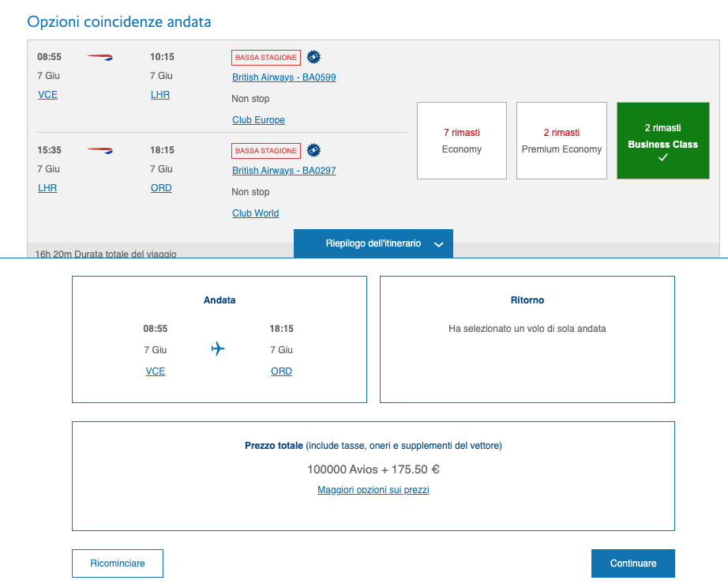Click the Andata heading in summary box
Screen dimensions: 728x584
(220, 300)
